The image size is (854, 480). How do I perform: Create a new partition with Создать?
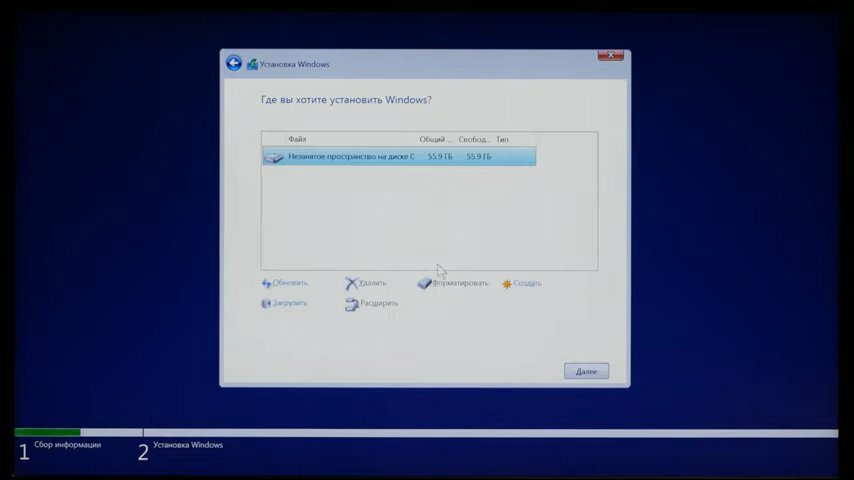click(527, 283)
